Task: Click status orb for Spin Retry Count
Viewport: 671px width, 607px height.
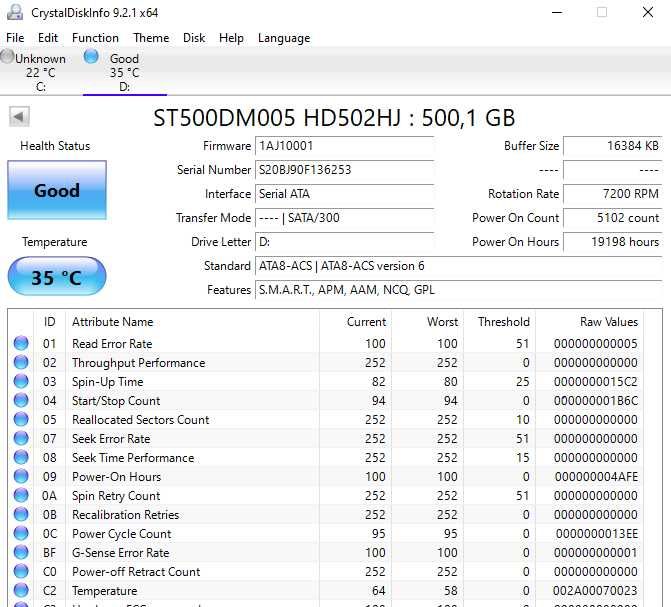Action: [x=21, y=495]
